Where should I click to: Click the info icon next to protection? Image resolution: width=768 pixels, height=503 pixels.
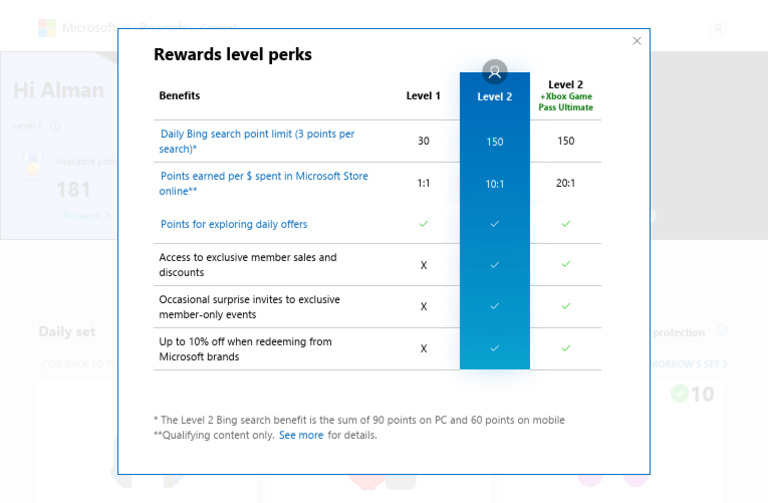pos(722,331)
